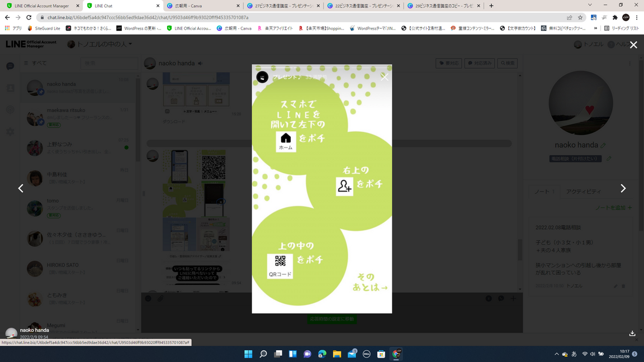This screenshot has width=644, height=362.
Task: Show the previous image in viewer
Action: 21,189
